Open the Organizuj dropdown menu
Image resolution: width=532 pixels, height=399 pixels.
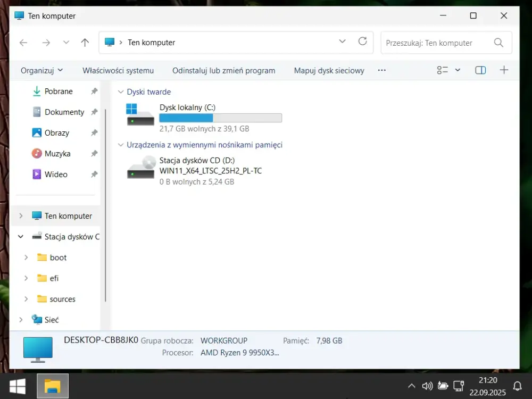40,70
